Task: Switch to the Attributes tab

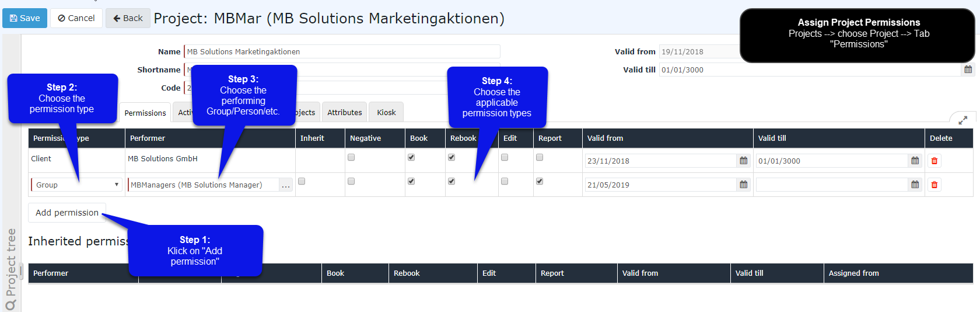Action: (345, 112)
